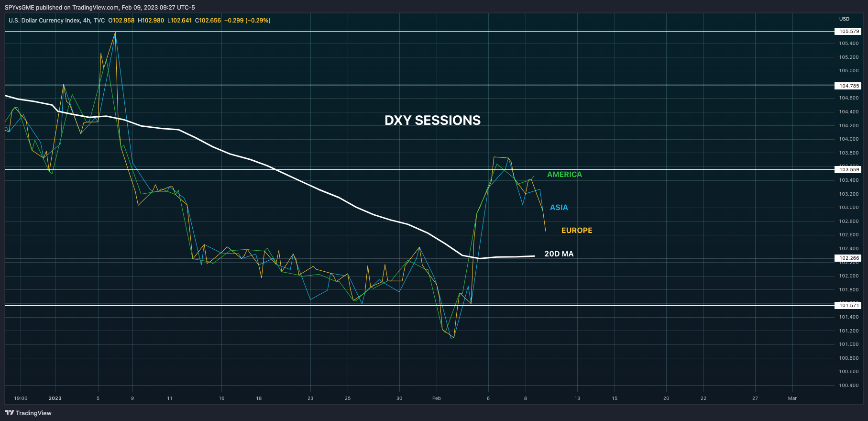Click the 27 date label on time axis
Screen dimensions: 868x421
coord(755,398)
